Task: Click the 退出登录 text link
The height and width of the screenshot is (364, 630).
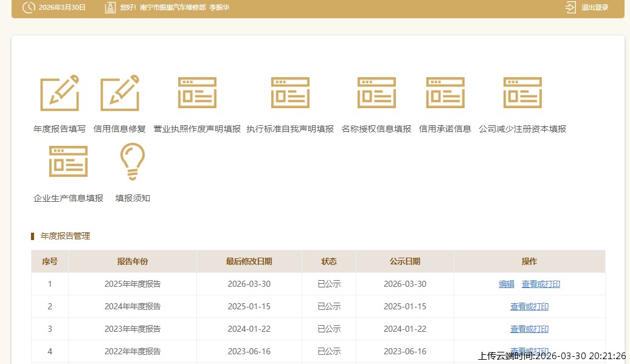Action: click(595, 8)
